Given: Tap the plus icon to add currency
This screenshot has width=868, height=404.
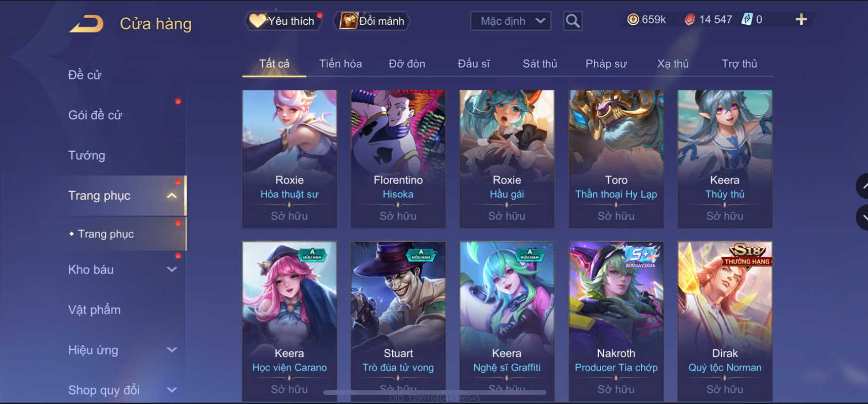Looking at the screenshot, I should 801,20.
